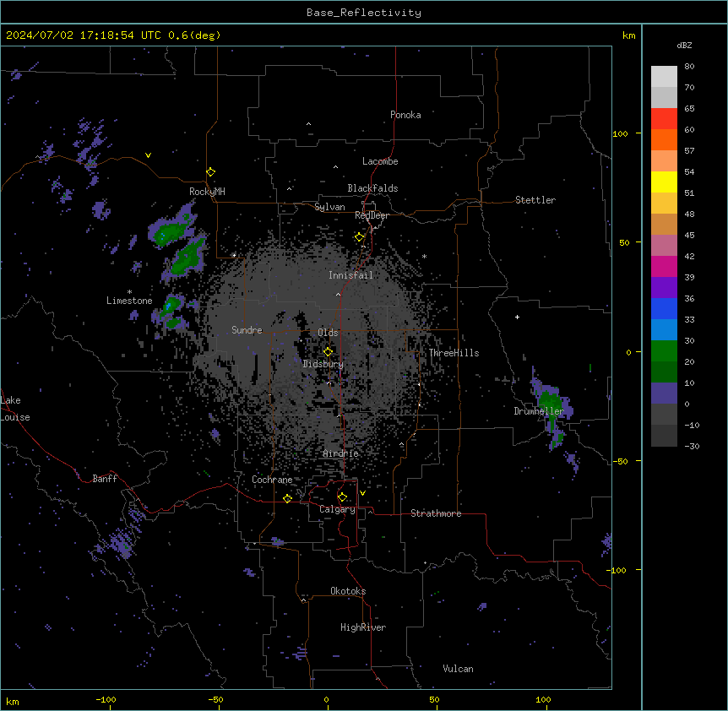Click the Okotoks town label
Image resolution: width=728 pixels, height=711 pixels.
[x=348, y=591]
